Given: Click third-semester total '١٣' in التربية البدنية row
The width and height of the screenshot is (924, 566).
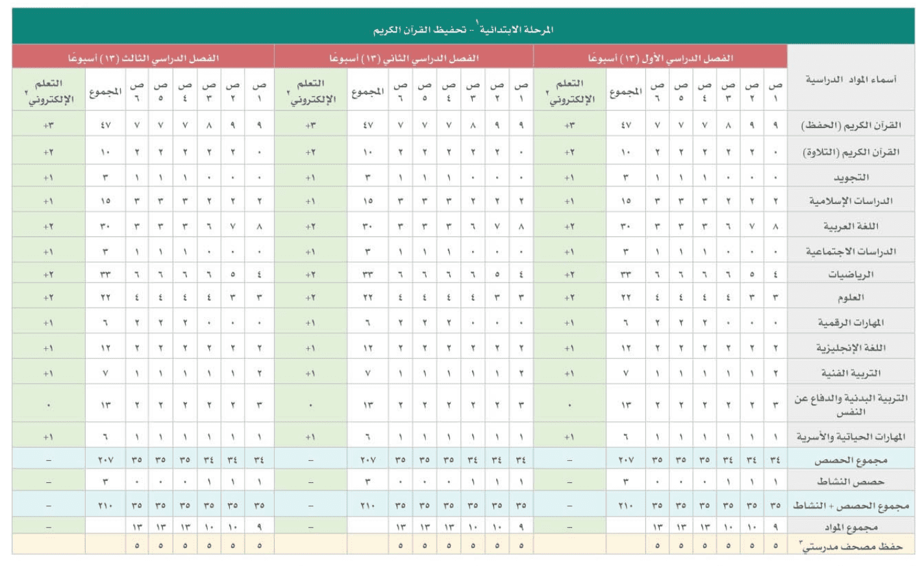Looking at the screenshot, I should coord(106,405).
